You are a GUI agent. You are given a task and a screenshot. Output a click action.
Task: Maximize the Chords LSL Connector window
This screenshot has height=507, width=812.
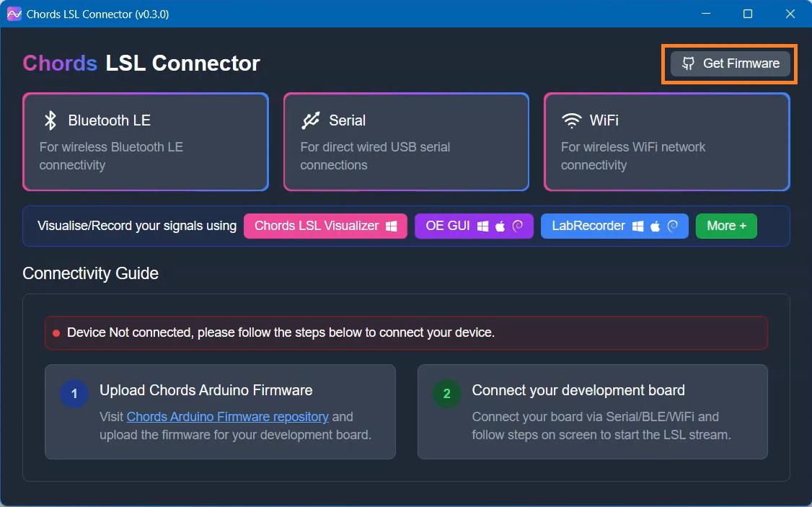coord(748,14)
